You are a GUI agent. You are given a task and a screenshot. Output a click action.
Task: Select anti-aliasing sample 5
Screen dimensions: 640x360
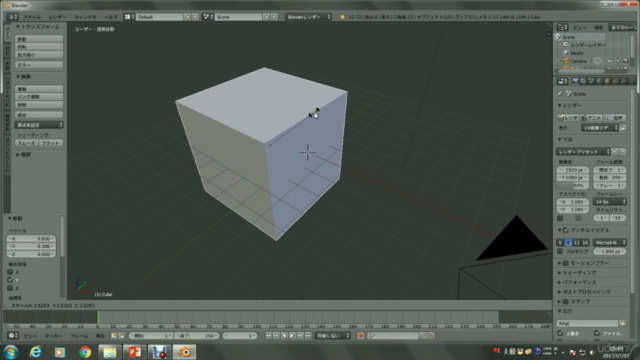560,242
